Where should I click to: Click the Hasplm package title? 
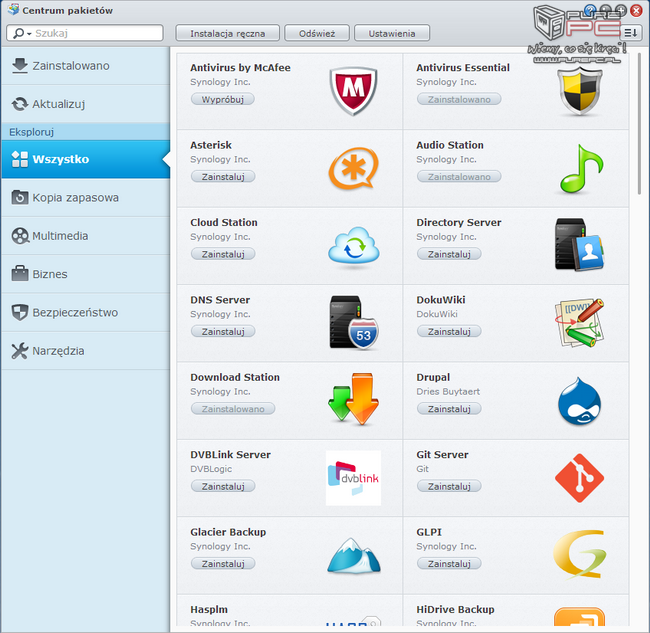click(209, 609)
